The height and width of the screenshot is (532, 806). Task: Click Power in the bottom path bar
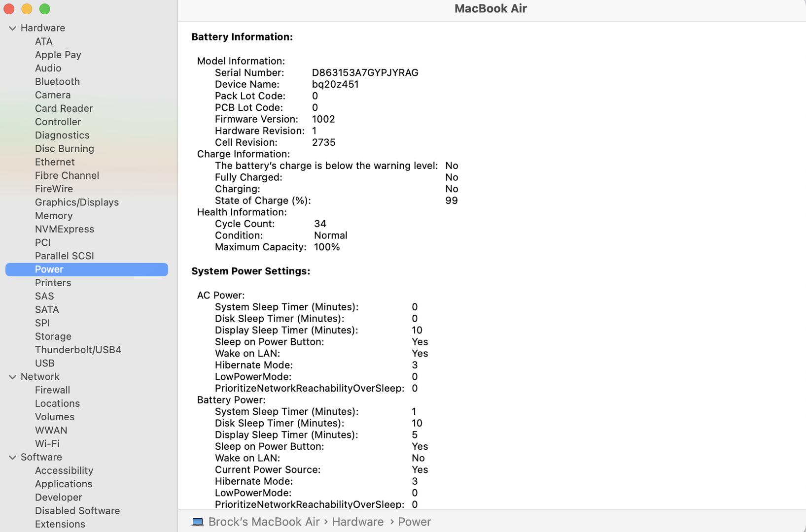(x=414, y=522)
